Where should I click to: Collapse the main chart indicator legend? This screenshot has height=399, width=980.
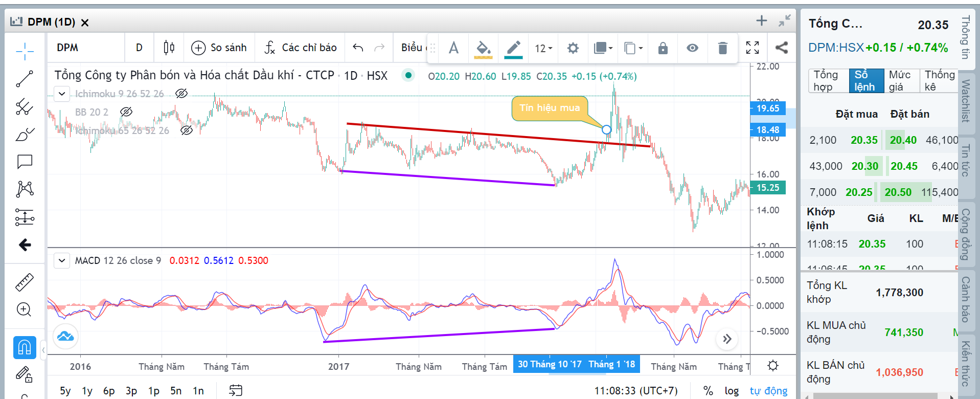[62, 94]
